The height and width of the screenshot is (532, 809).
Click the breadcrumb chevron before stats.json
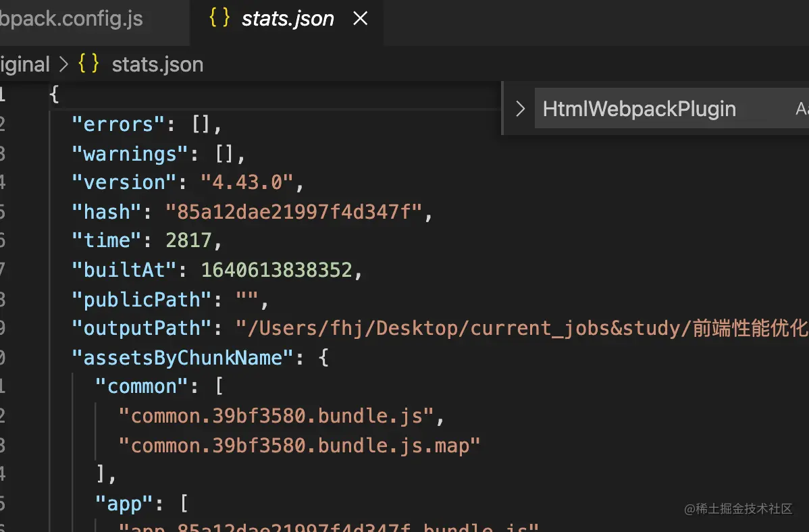click(x=63, y=65)
